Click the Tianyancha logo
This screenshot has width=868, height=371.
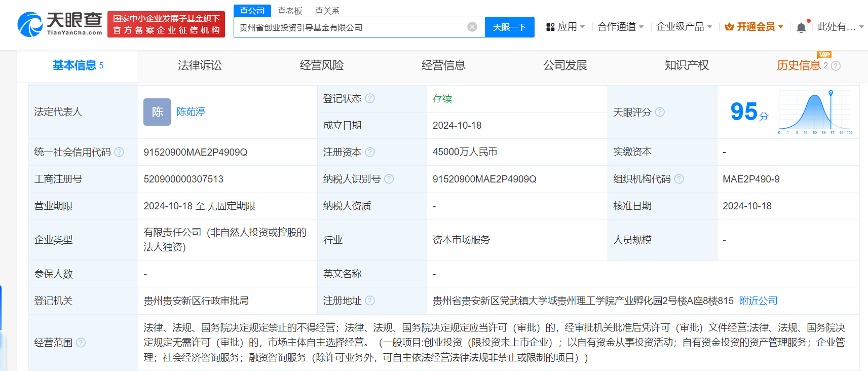tap(60, 24)
